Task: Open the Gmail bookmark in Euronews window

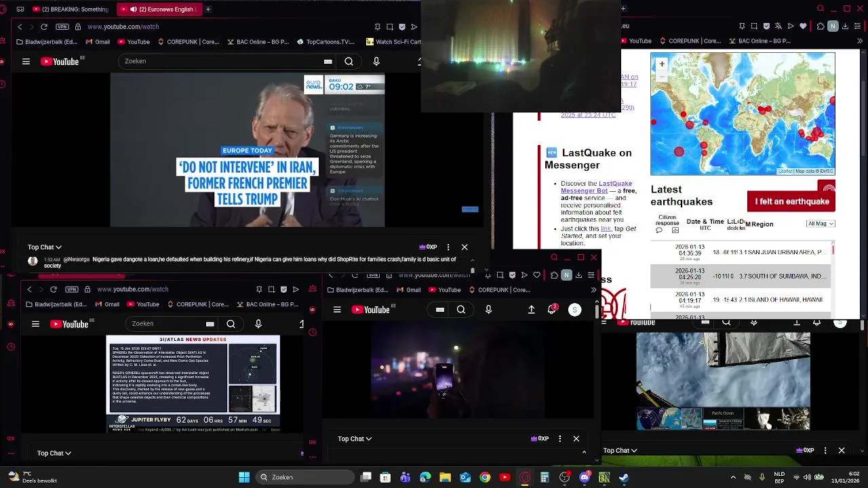Action: pos(98,42)
